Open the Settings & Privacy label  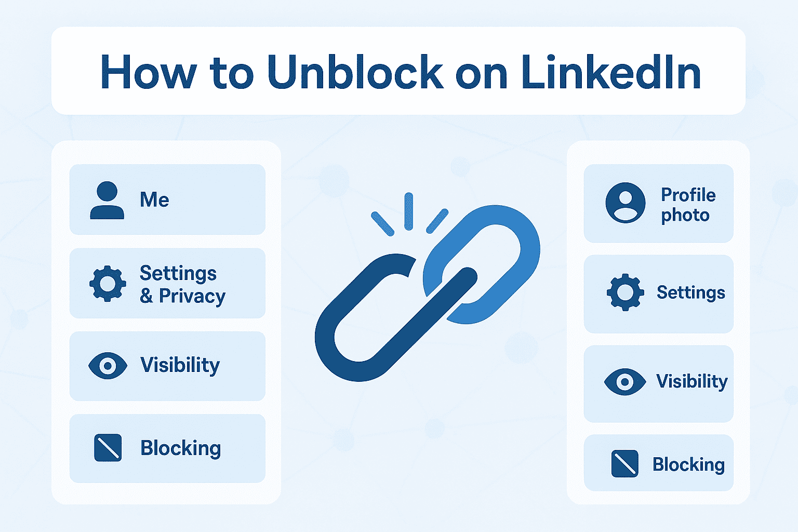[x=182, y=284]
